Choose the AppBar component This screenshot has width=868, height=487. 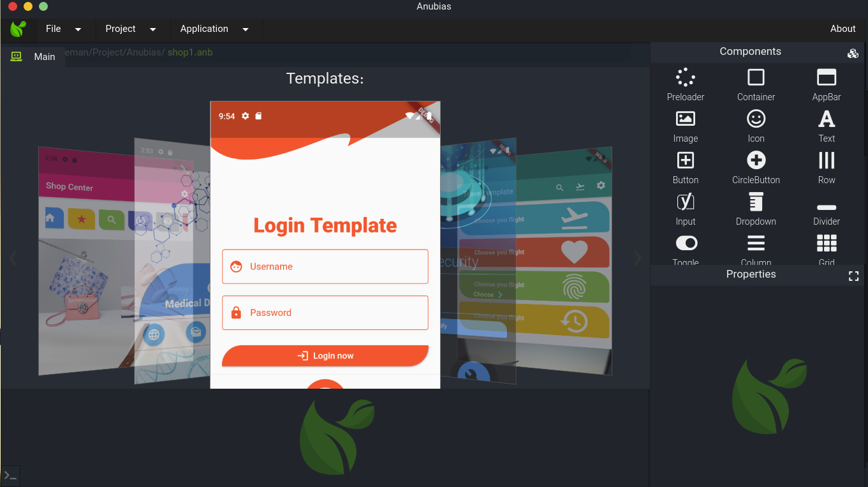coord(827,78)
